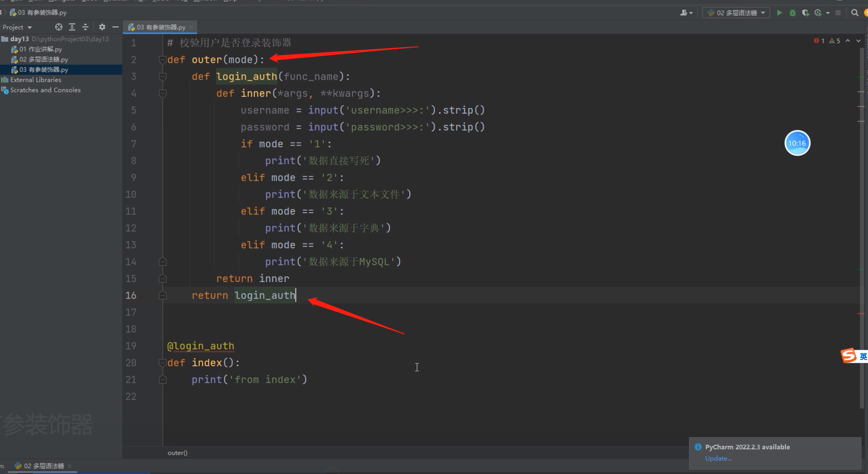Screen dimensions: 868x474
Task: Collapse the inner function fold marker on line 4
Action: 163,93
